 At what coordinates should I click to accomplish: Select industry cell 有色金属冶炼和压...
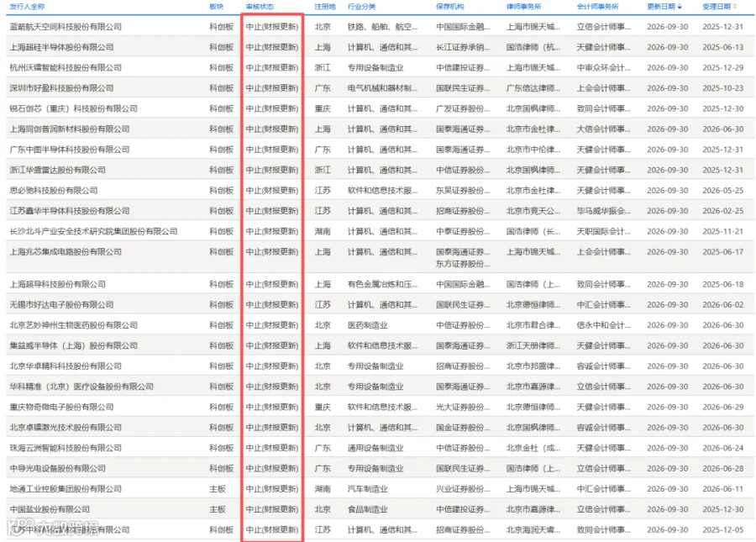pyautogui.click(x=382, y=285)
